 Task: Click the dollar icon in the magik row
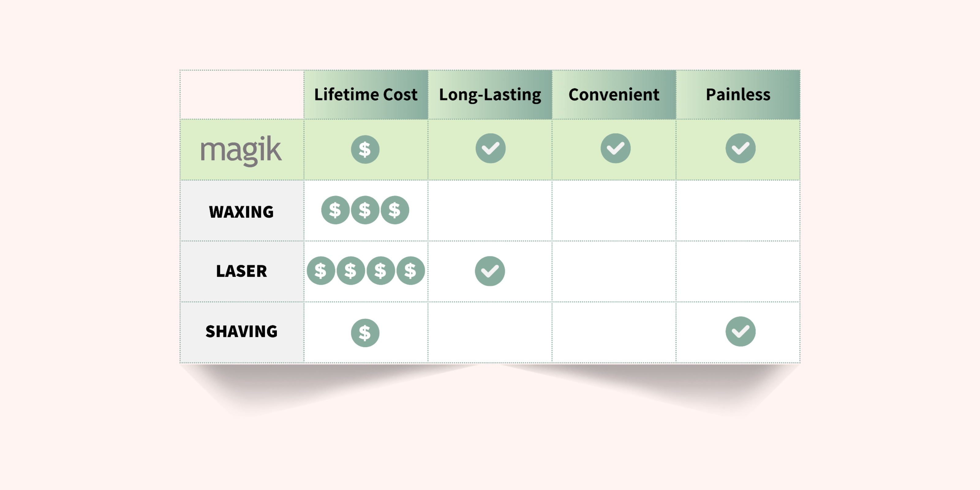point(365,149)
